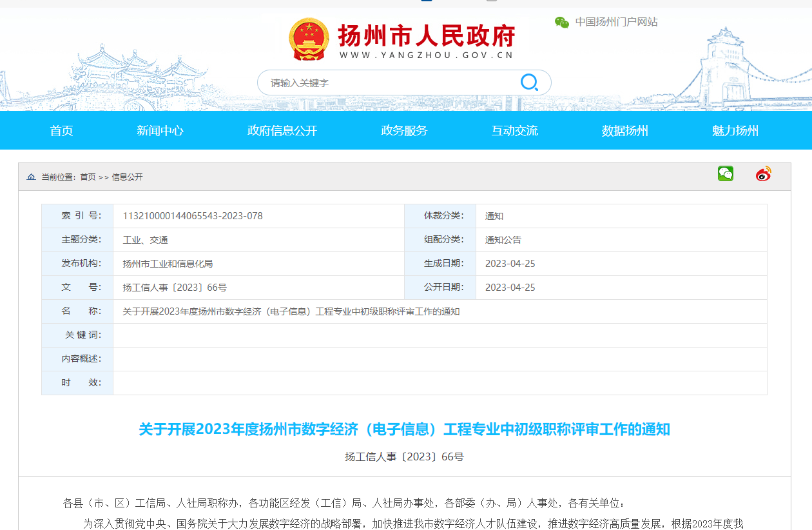The width and height of the screenshot is (812, 530).
Task: Click the green WeChat share icon
Action: pyautogui.click(x=726, y=173)
